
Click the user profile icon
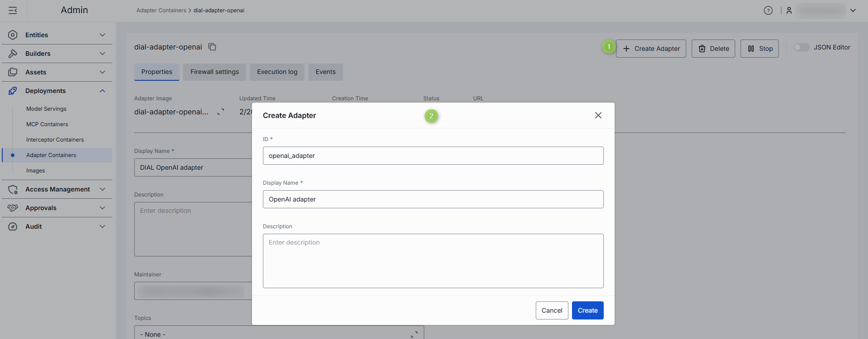click(789, 10)
